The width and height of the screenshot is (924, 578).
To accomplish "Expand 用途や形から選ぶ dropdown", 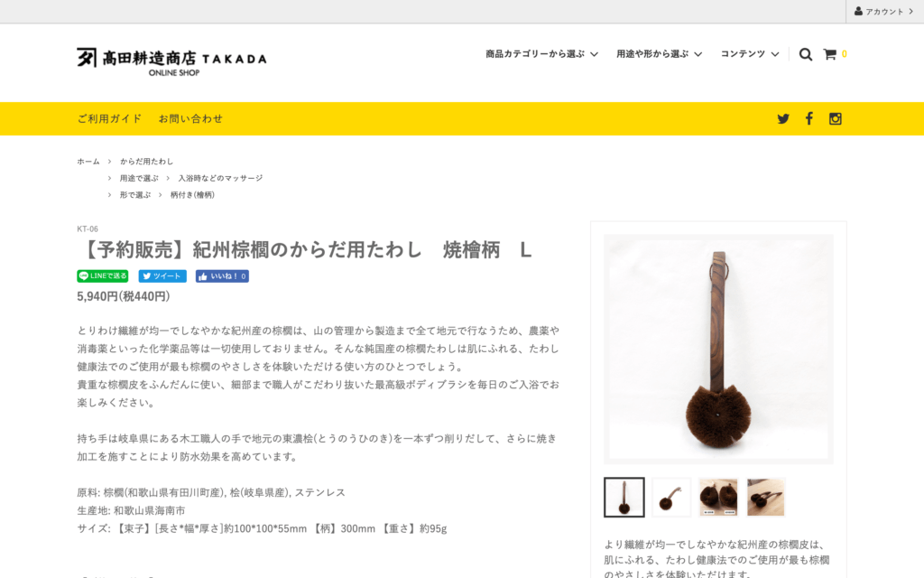I will (659, 53).
